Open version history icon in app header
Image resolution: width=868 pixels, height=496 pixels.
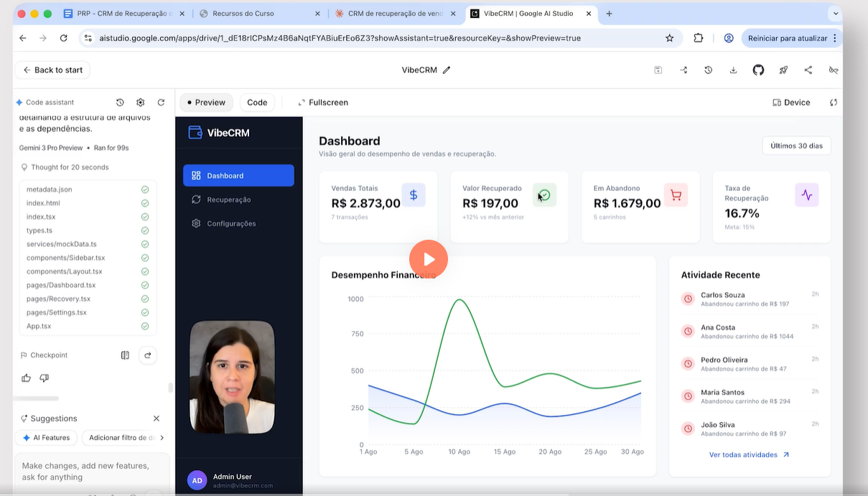pyautogui.click(x=708, y=70)
